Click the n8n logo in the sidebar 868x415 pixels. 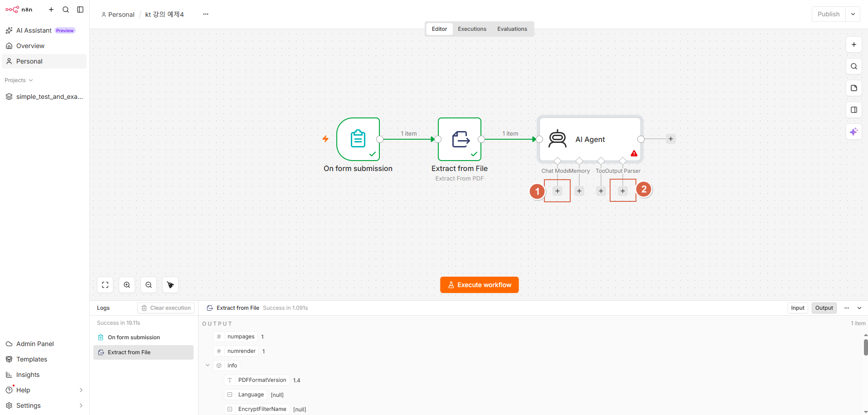19,10
